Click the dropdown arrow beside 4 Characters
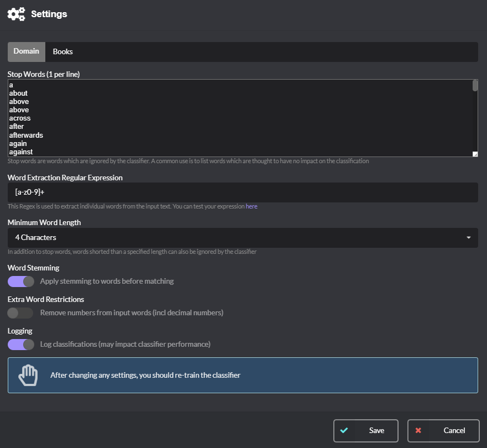This screenshot has height=448, width=487. (x=468, y=237)
